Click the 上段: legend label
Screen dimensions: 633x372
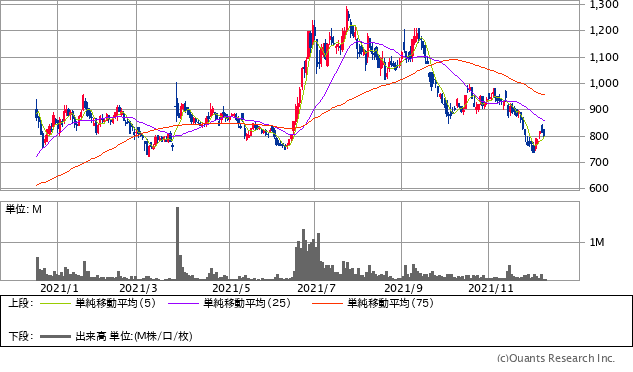pos(20,303)
